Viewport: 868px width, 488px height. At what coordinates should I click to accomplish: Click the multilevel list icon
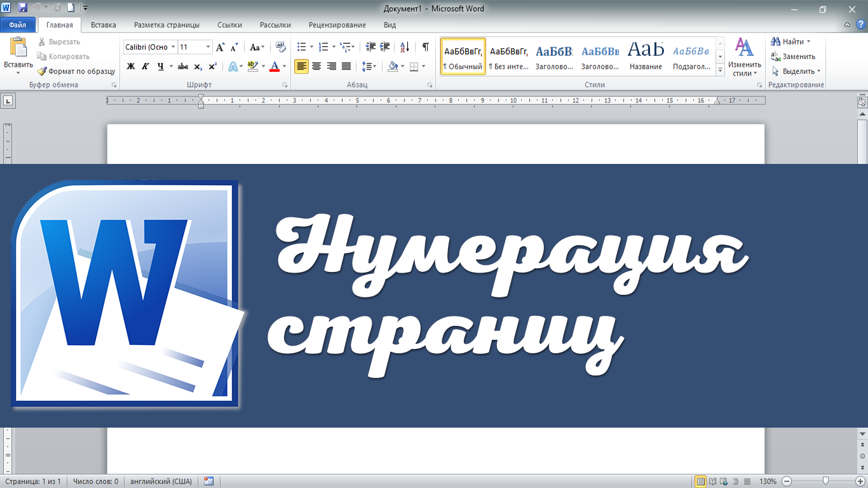click(345, 47)
